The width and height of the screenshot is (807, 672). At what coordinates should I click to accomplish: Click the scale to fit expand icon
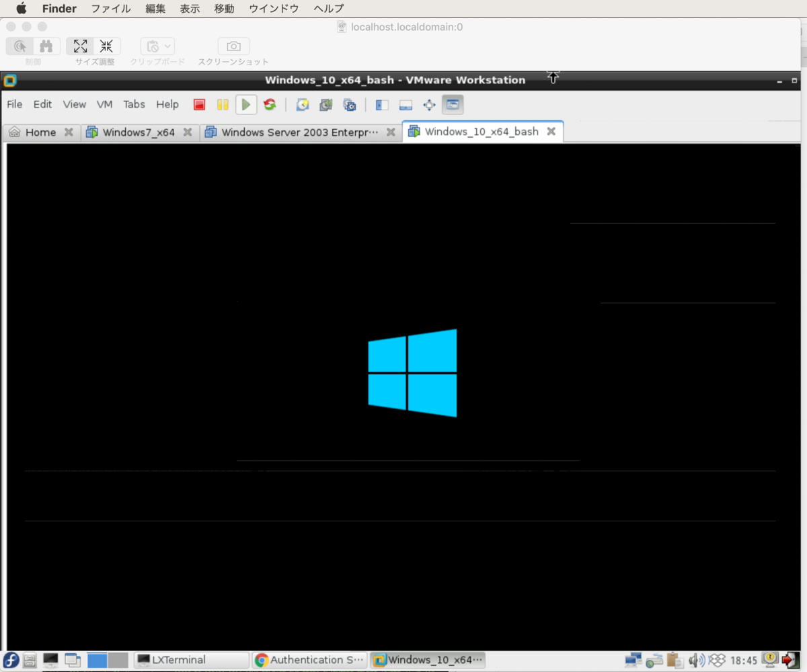click(x=80, y=46)
